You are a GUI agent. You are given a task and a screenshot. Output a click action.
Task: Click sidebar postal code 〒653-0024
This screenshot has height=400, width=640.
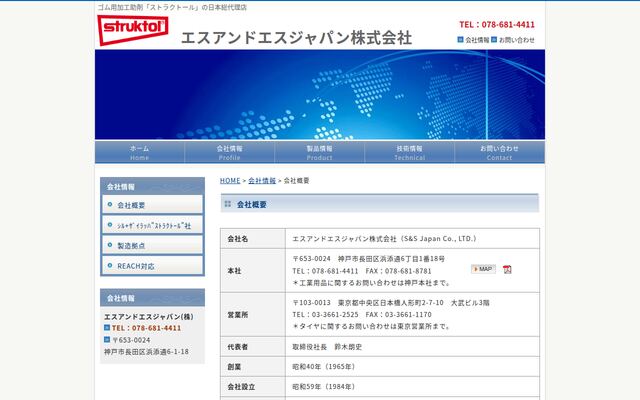(131, 340)
